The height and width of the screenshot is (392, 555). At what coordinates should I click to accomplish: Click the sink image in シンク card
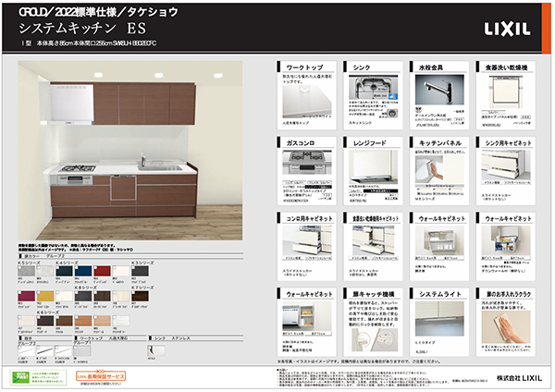click(373, 87)
